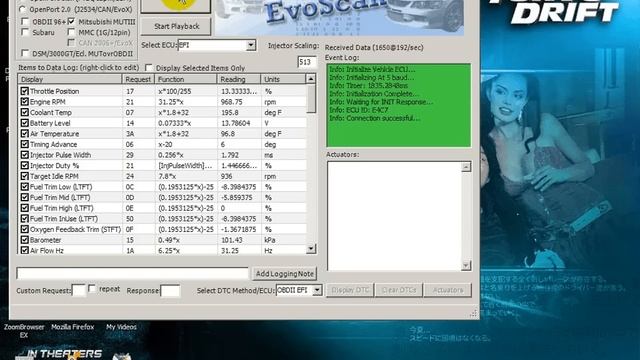Uncheck Injector Pulse Width logging item
This screenshot has width=640, height=360.
24,155
